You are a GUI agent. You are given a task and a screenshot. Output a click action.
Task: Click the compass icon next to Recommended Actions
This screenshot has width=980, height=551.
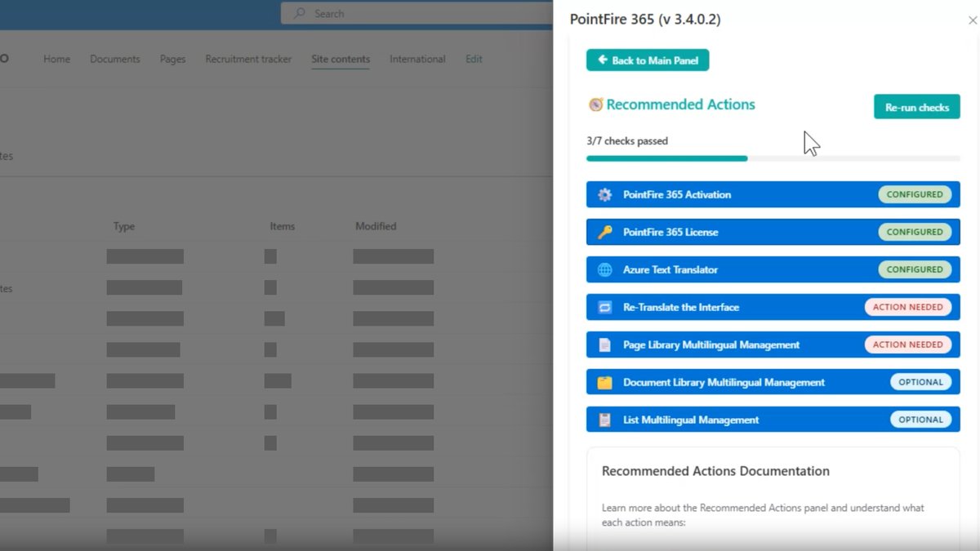coord(595,104)
